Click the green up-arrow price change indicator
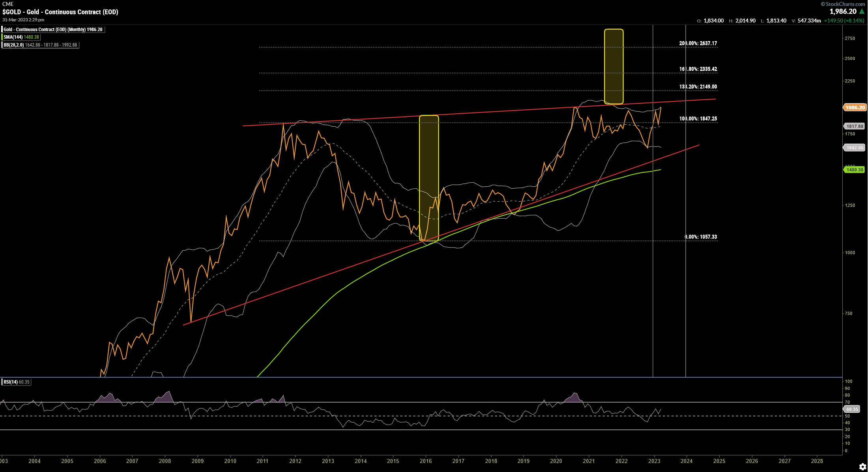The image size is (868, 472). [x=862, y=12]
